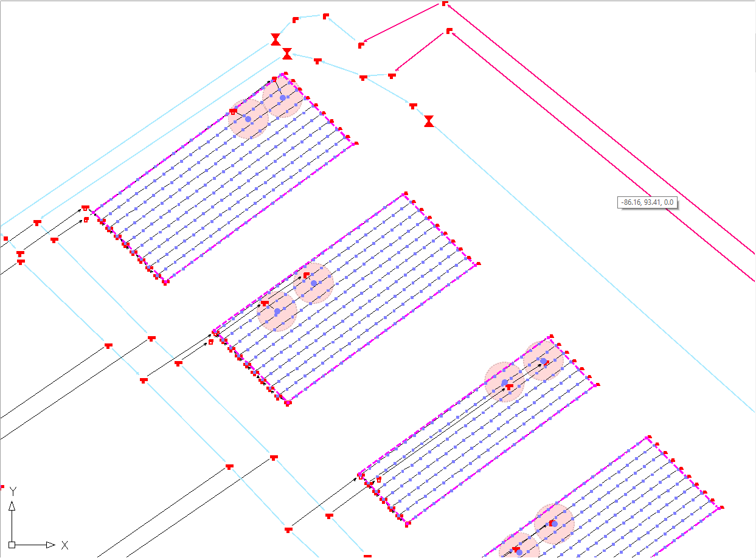
Task: Select the lone valve on the right cyan pipe
Action: [x=429, y=121]
